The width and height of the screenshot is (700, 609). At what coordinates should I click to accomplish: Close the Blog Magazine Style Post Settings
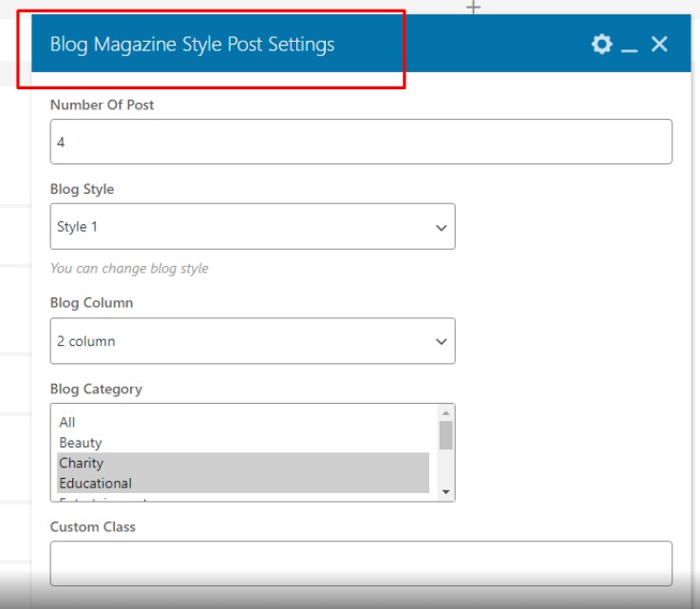pos(659,45)
